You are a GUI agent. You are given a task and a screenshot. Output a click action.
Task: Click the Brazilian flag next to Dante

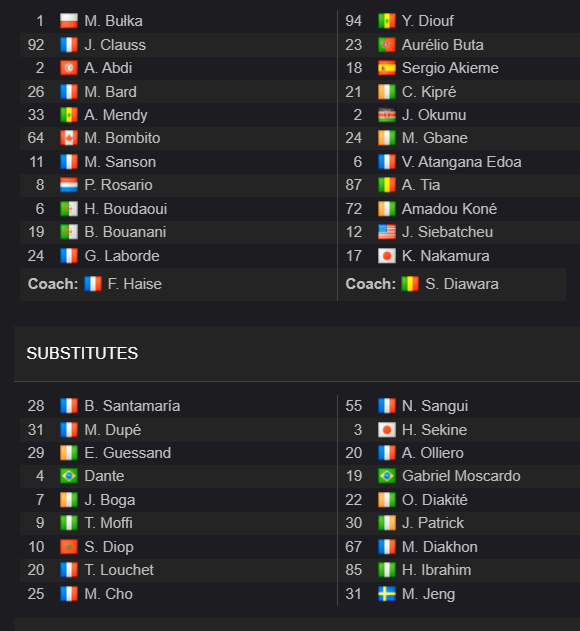coord(69,476)
